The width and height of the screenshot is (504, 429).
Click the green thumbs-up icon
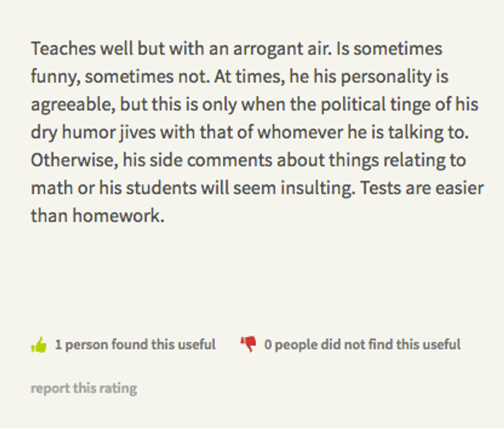(x=39, y=345)
